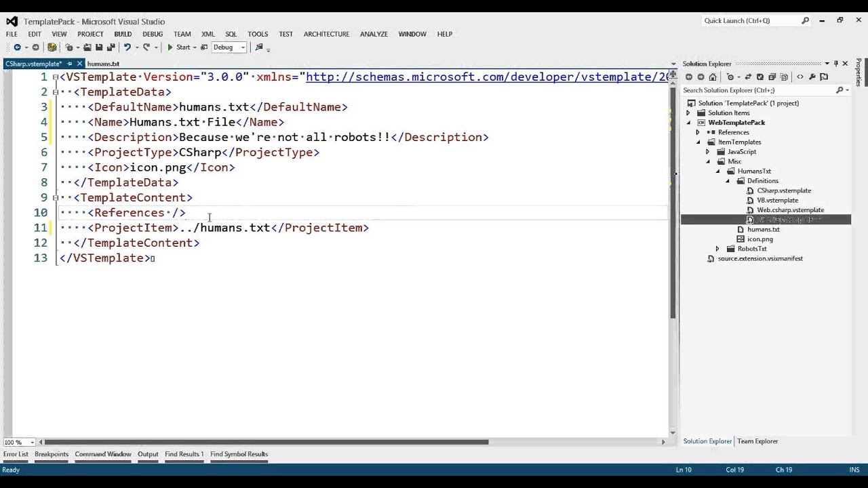Click the Find in Files toolbar icon
Screen dimensions: 868x488
coord(258,47)
